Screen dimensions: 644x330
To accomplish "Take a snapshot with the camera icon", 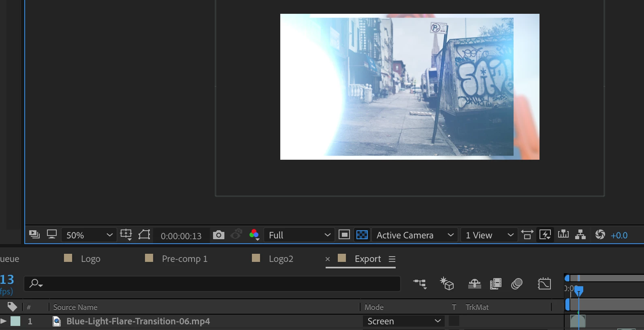I will 219,235.
